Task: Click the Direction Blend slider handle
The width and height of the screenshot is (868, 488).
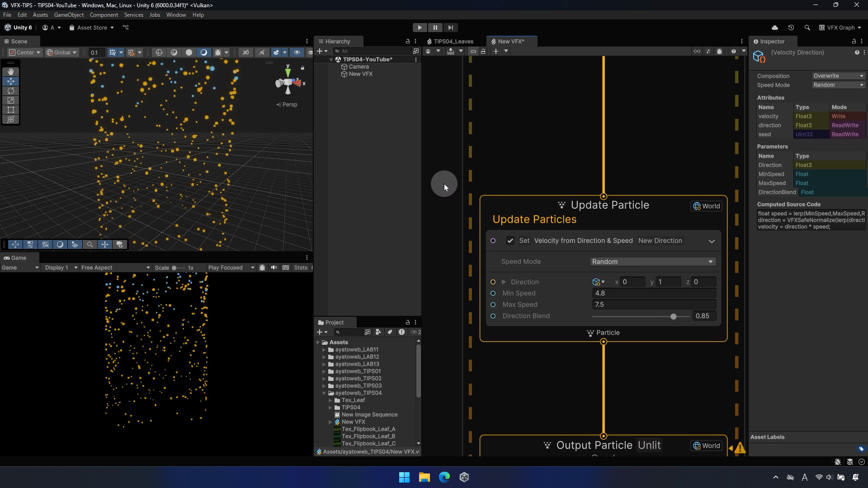Action: 673,316
